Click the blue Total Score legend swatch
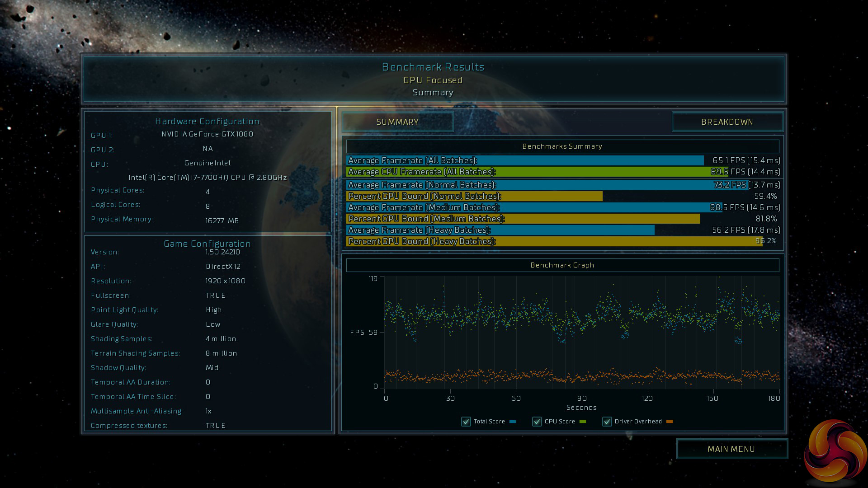Screen dimensions: 868x488 tap(512, 422)
